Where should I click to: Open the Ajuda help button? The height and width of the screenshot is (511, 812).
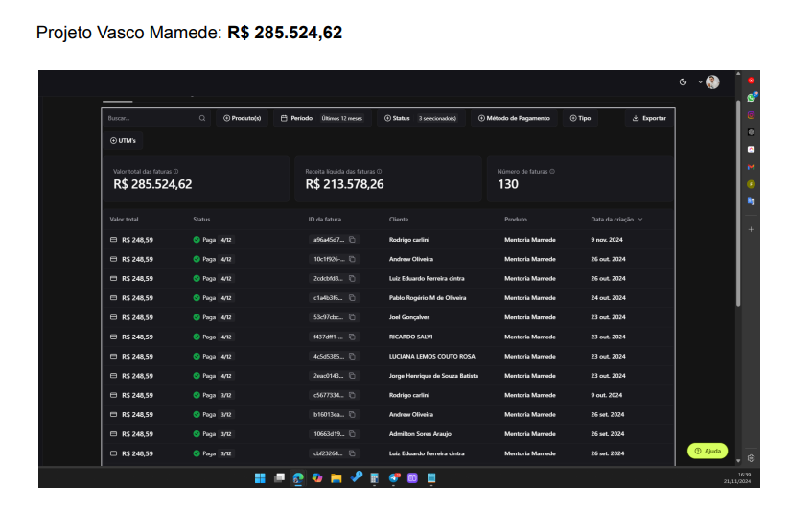(x=708, y=451)
